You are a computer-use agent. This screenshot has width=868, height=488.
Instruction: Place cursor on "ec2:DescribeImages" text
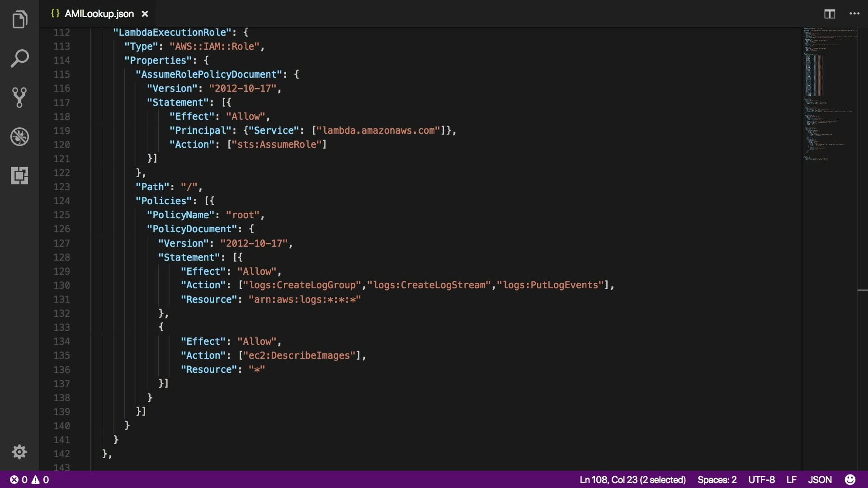point(299,356)
